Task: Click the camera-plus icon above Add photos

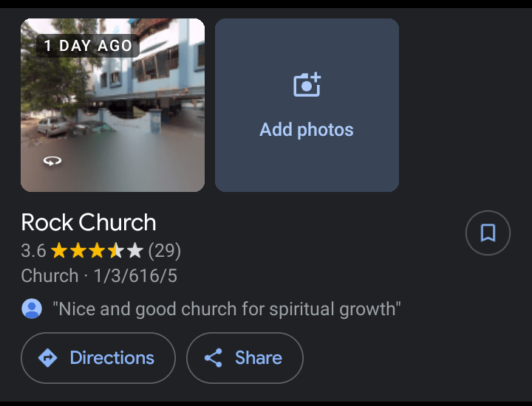Action: coord(307,85)
